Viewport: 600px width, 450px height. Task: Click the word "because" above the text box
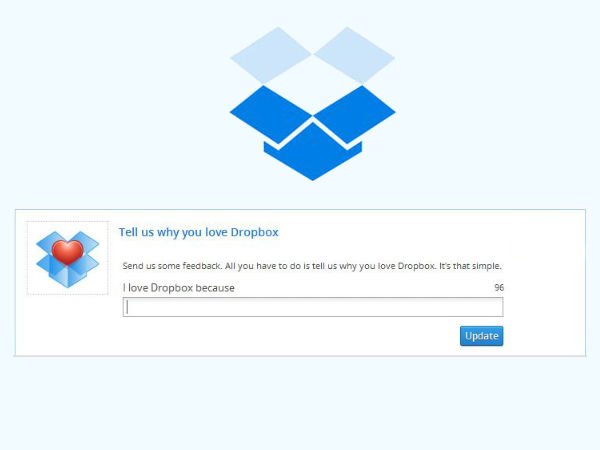point(215,288)
